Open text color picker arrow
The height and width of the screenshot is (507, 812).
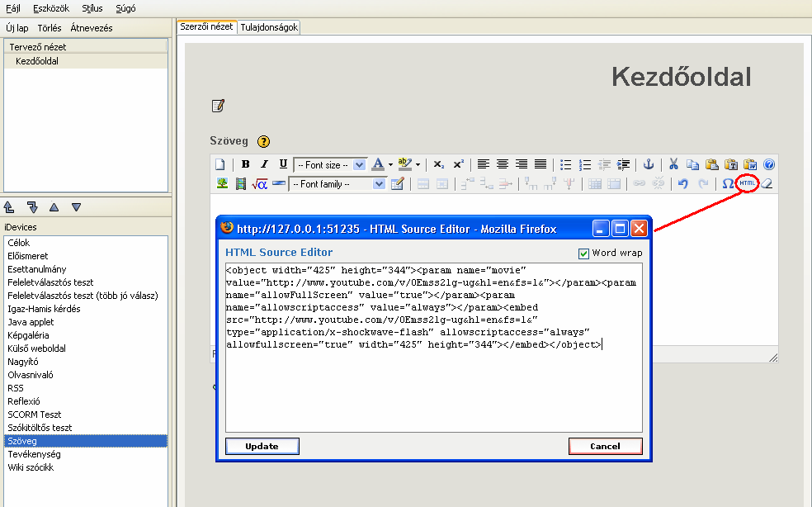(x=390, y=165)
